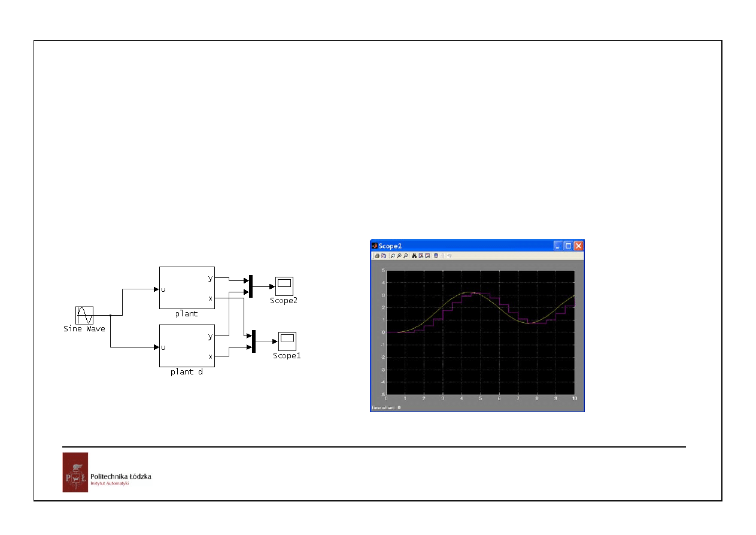Click the Mux bar feeding Scope2
The image size is (756, 535).
251,286
